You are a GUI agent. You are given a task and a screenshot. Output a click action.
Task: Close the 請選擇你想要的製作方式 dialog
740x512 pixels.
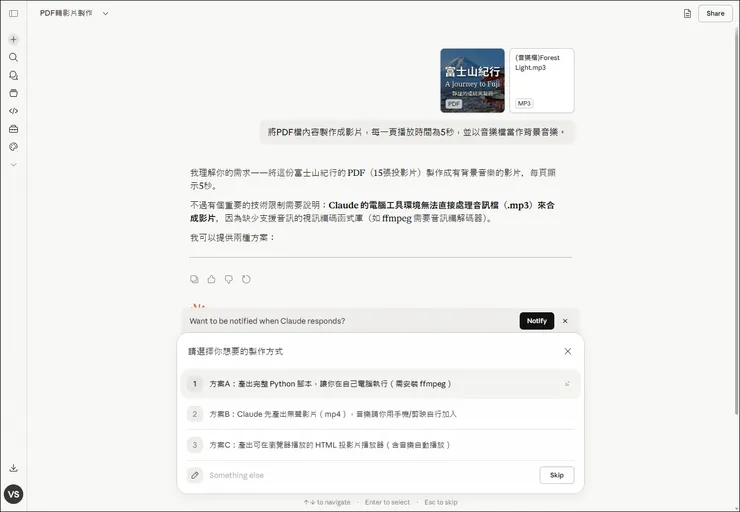(x=568, y=352)
